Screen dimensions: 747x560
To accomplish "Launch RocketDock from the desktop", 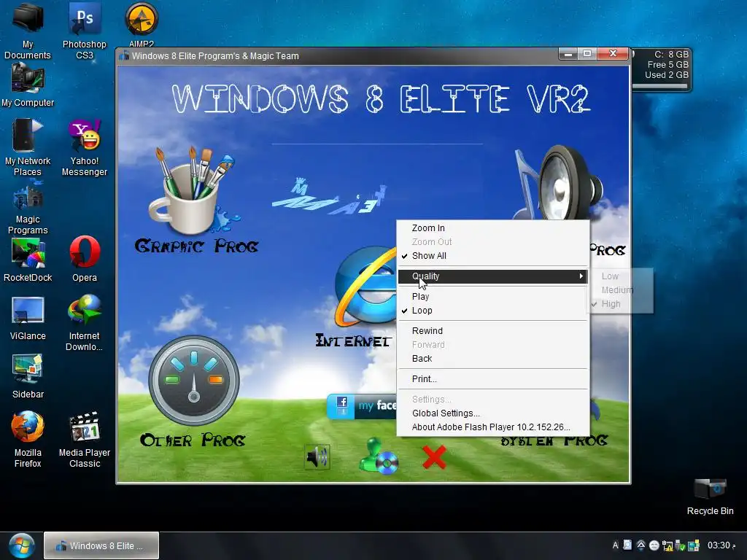I will 28,260.
